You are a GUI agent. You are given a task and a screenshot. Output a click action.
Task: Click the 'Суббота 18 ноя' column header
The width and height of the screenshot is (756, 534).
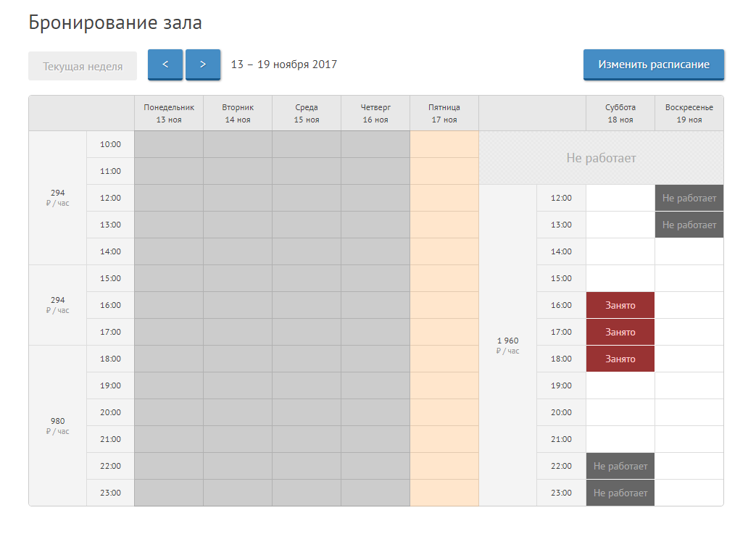pos(620,113)
